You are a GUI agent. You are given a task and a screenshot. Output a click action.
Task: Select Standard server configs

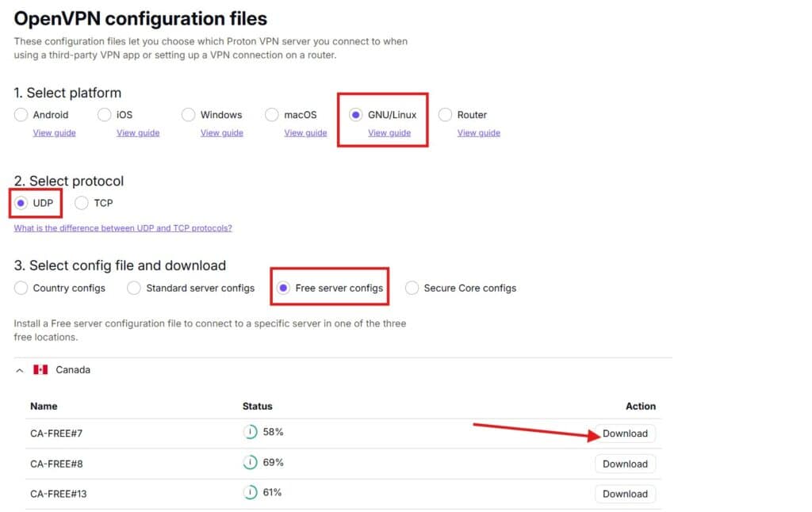pyautogui.click(x=134, y=288)
